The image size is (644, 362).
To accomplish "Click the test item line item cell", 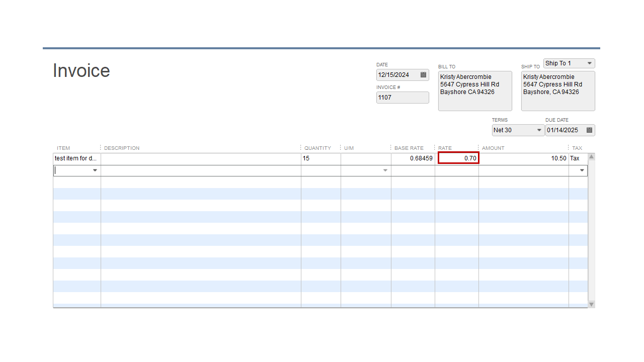I will coord(75,158).
